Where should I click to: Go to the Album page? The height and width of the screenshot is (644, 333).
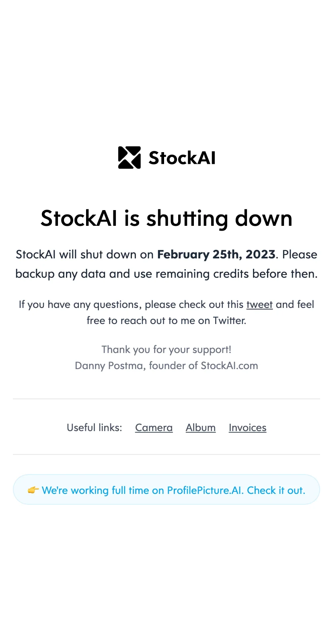pyautogui.click(x=201, y=427)
